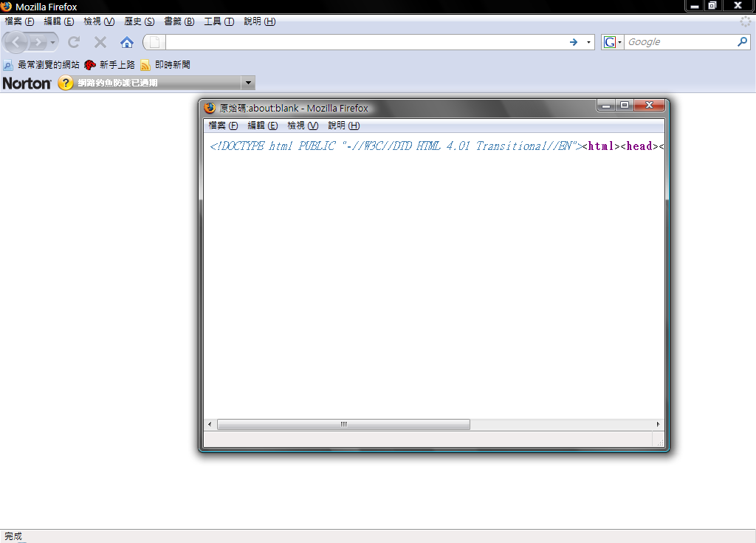Click the Reload page icon
The width and height of the screenshot is (756, 543).
tap(74, 42)
